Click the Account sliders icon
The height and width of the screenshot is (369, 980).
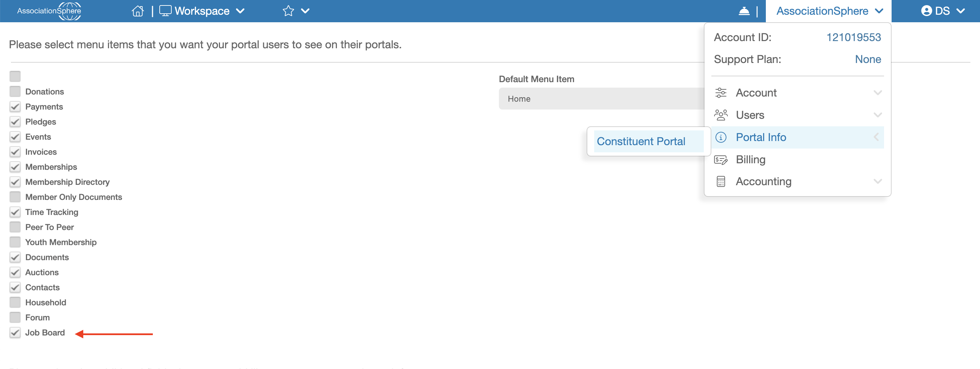[x=720, y=93]
